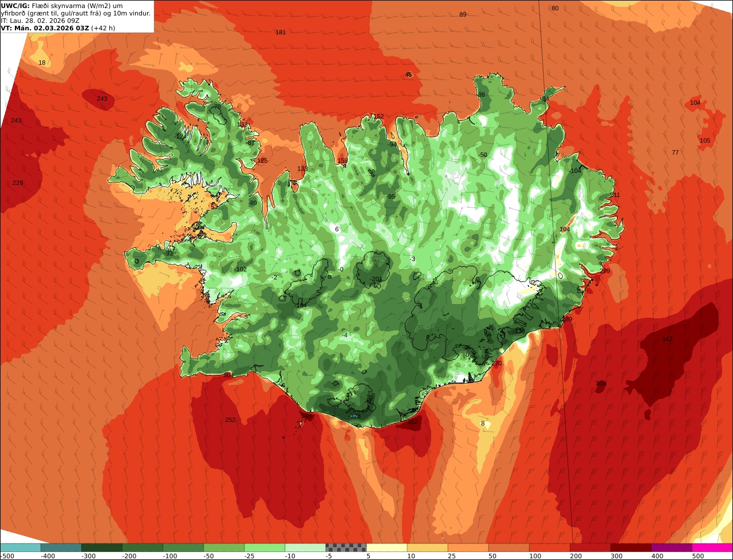Click the map value -93 on the peninsula
733x560 pixels.
pos(168,253)
